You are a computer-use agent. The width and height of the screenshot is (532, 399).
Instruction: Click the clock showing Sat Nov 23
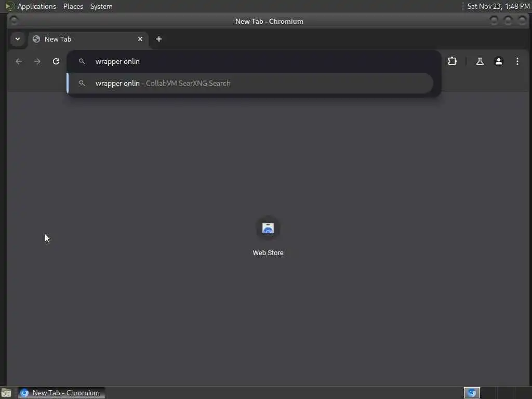click(498, 6)
